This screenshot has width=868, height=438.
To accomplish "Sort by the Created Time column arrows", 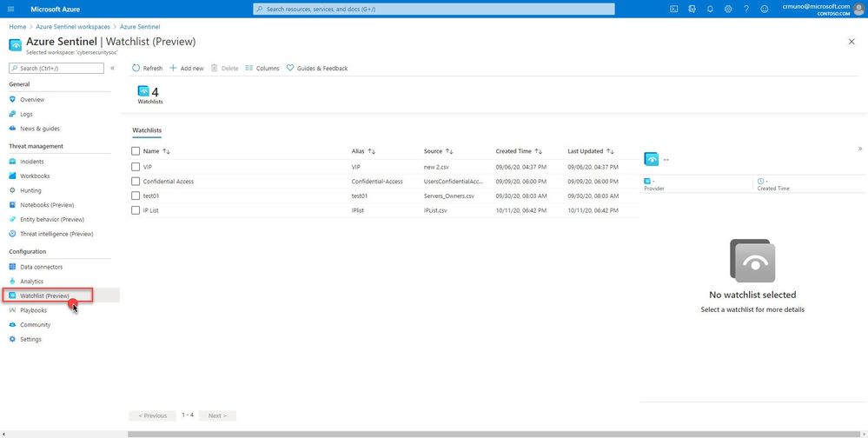I will [x=538, y=151].
